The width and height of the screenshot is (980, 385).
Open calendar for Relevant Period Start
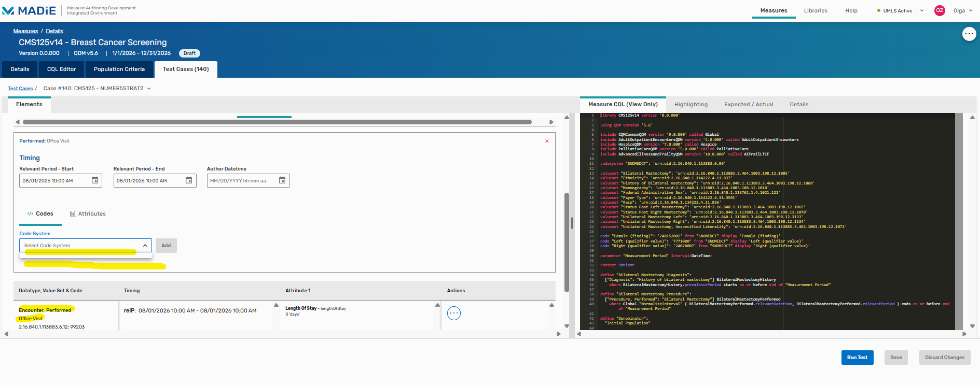click(x=95, y=180)
